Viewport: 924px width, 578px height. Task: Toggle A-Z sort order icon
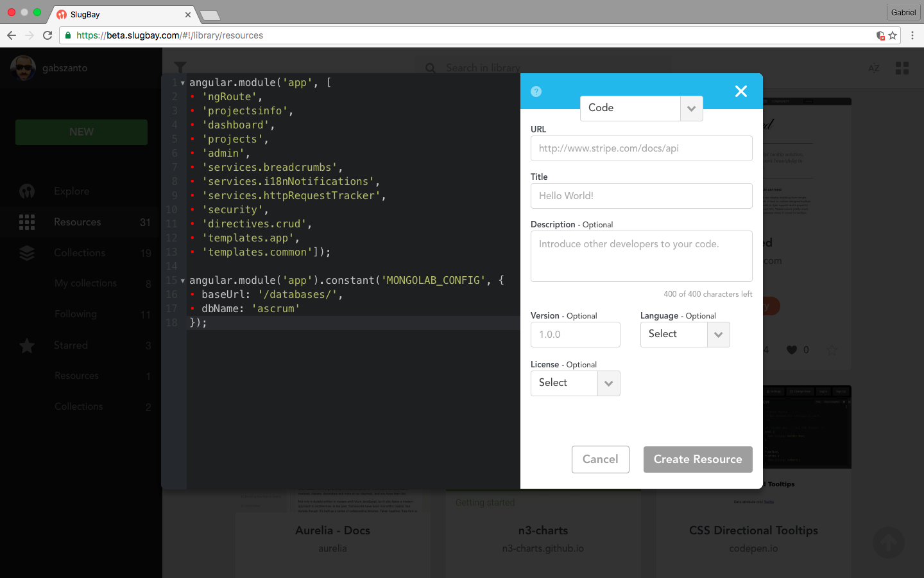pos(874,68)
